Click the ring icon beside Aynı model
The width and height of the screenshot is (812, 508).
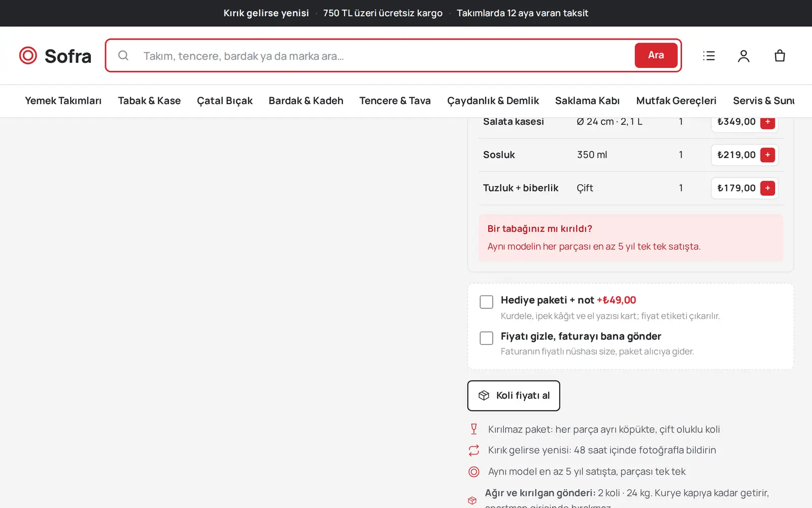473,472
